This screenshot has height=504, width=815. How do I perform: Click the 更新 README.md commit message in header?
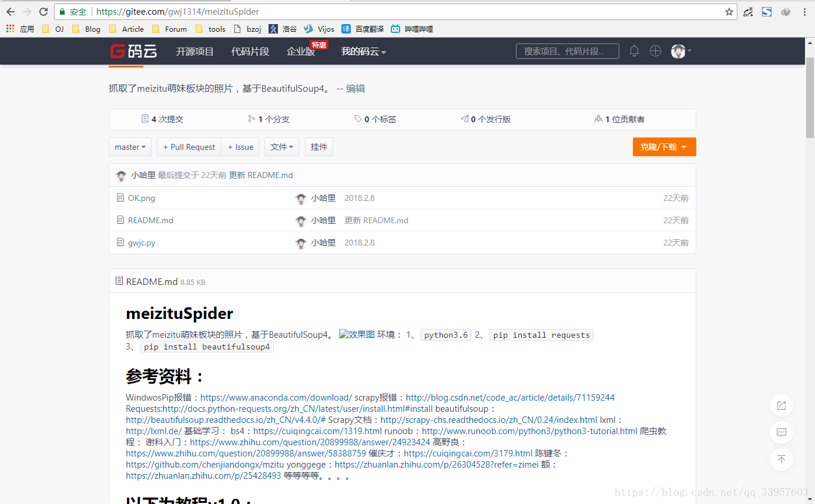pyautogui.click(x=261, y=175)
